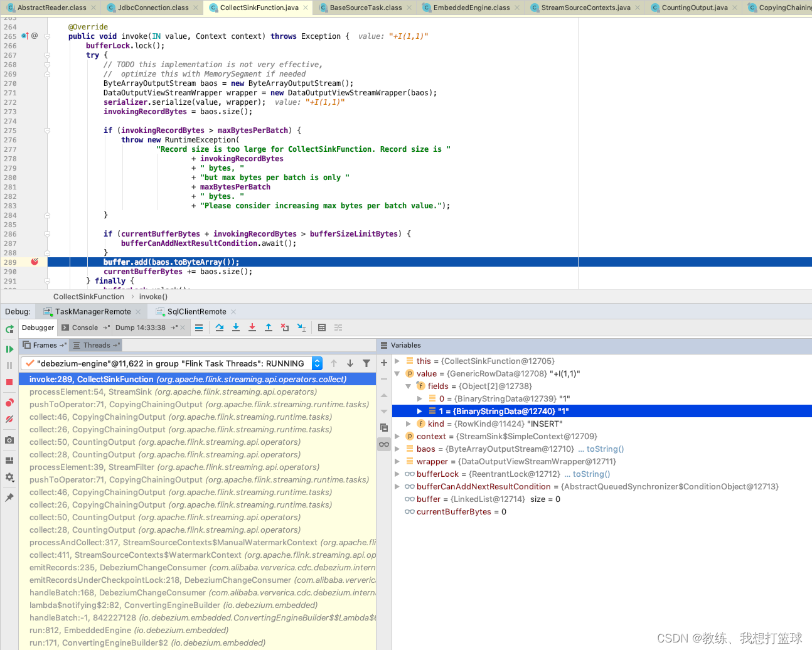Click the Trace Current Stream Chain icon
The height and width of the screenshot is (650, 812).
point(338,328)
